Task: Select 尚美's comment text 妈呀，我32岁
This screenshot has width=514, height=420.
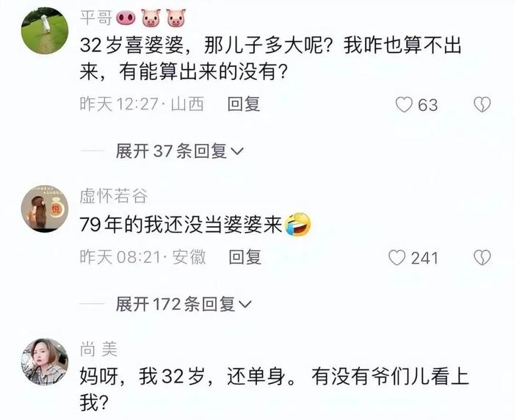Action: click(x=275, y=389)
